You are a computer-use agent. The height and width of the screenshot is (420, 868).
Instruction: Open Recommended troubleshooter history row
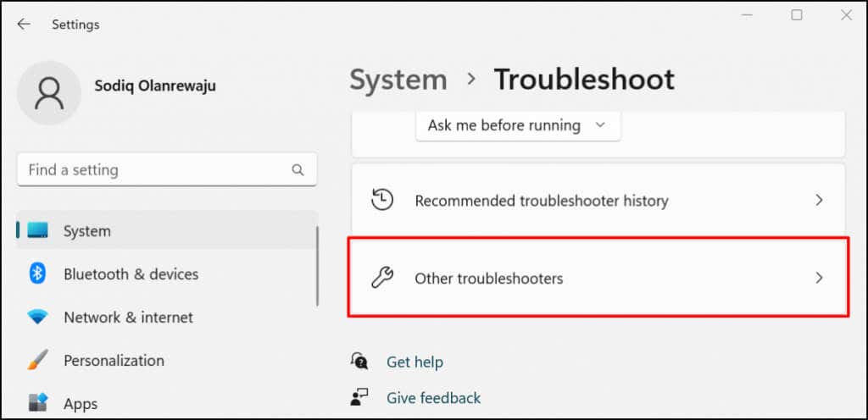[x=598, y=200]
